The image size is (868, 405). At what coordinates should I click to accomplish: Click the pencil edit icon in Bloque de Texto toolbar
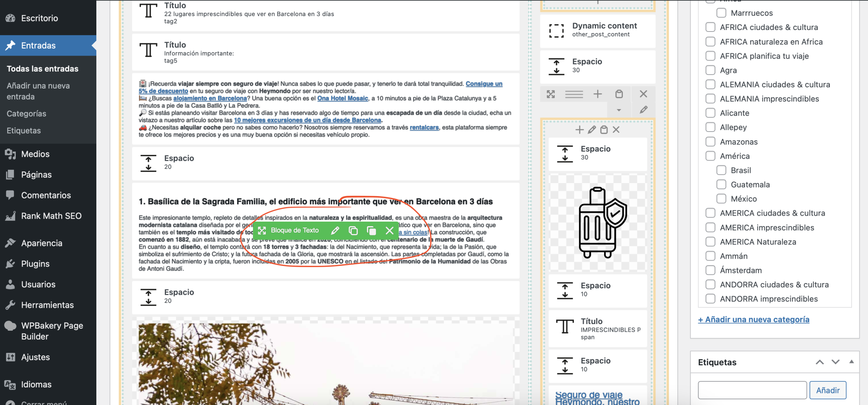[x=335, y=231]
